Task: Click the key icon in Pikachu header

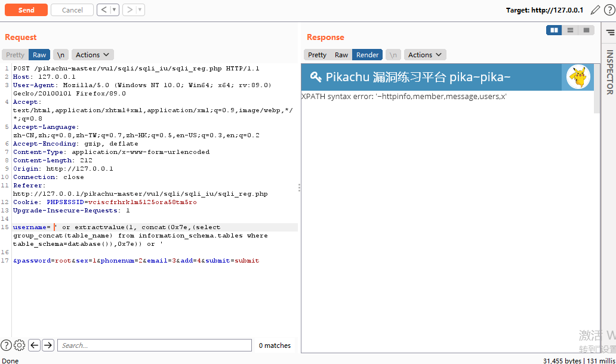Action: [316, 76]
